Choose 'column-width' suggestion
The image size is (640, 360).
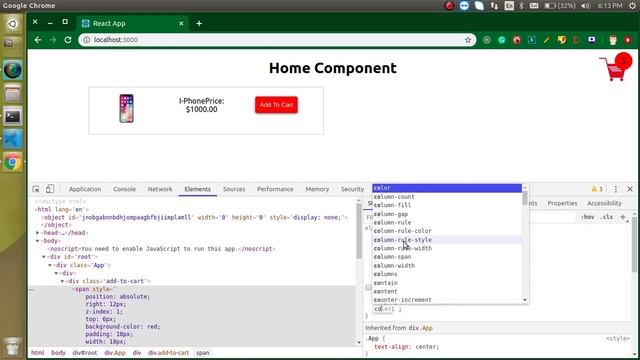(447, 265)
